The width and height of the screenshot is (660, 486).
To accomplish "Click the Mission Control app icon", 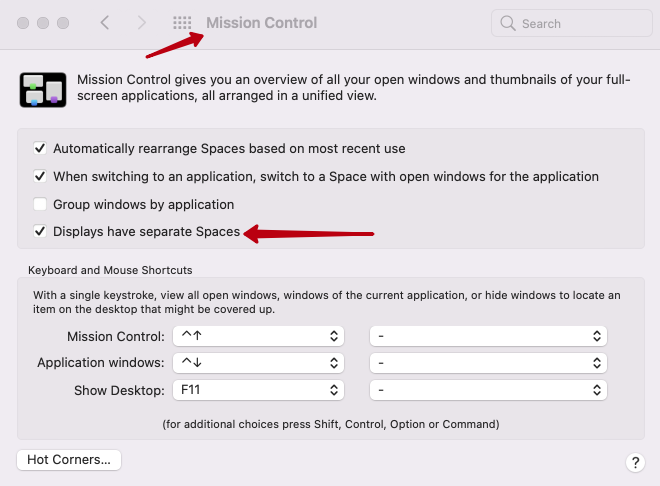I will coord(42,89).
